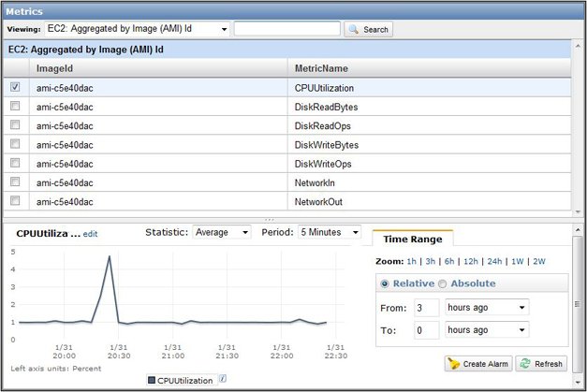
Task: Click the metric search input field
Action: tap(287, 29)
